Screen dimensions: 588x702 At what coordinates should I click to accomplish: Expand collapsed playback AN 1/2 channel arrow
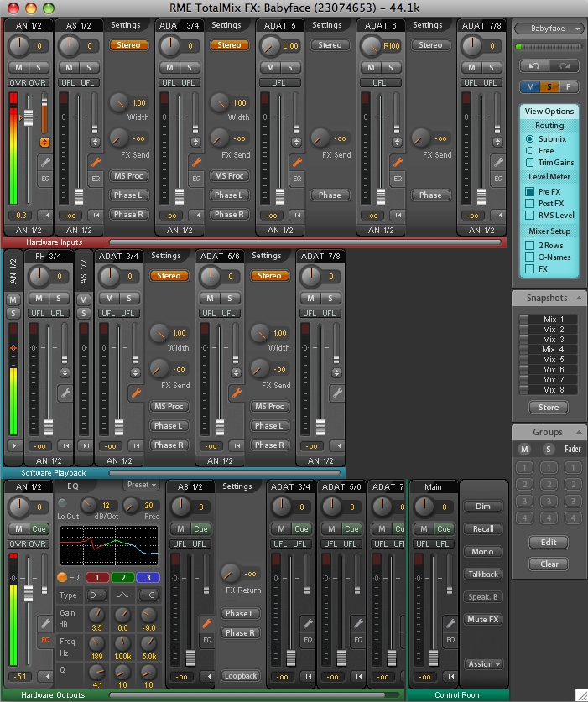[15, 446]
